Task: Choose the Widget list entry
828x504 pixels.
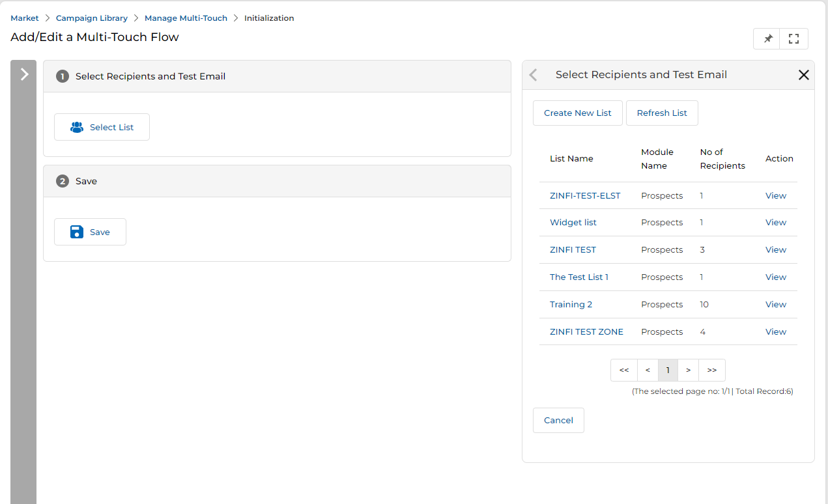Action: coord(573,222)
